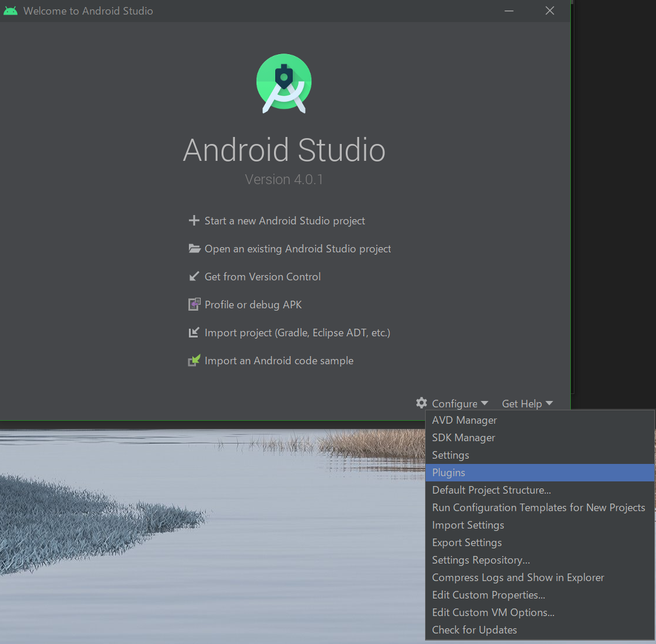The height and width of the screenshot is (644, 656).
Task: Expand the Configure dropdown arrow
Action: (485, 403)
